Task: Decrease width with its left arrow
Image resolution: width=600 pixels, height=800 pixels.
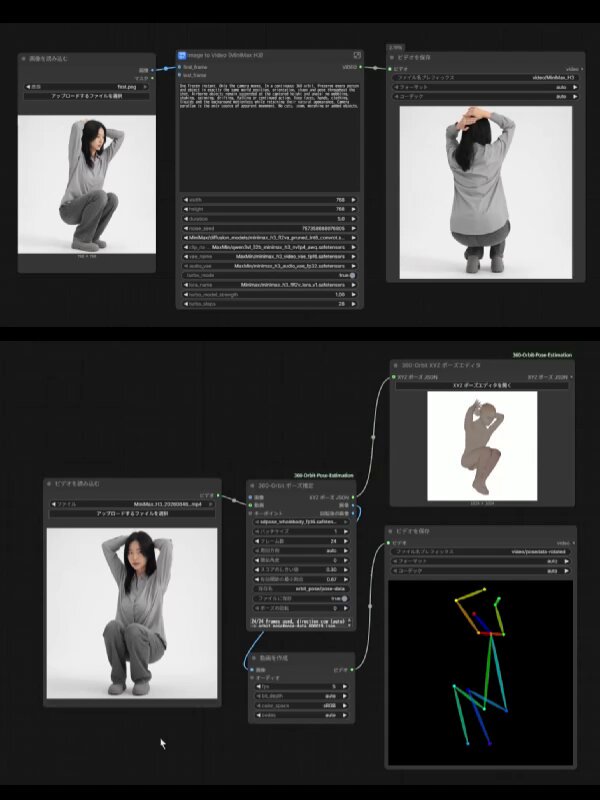Action: click(x=186, y=200)
